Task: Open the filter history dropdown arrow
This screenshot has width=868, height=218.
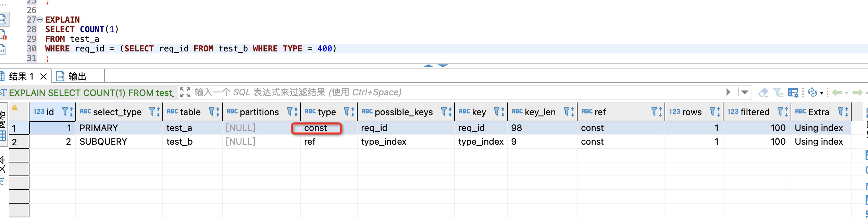Action: tap(744, 92)
